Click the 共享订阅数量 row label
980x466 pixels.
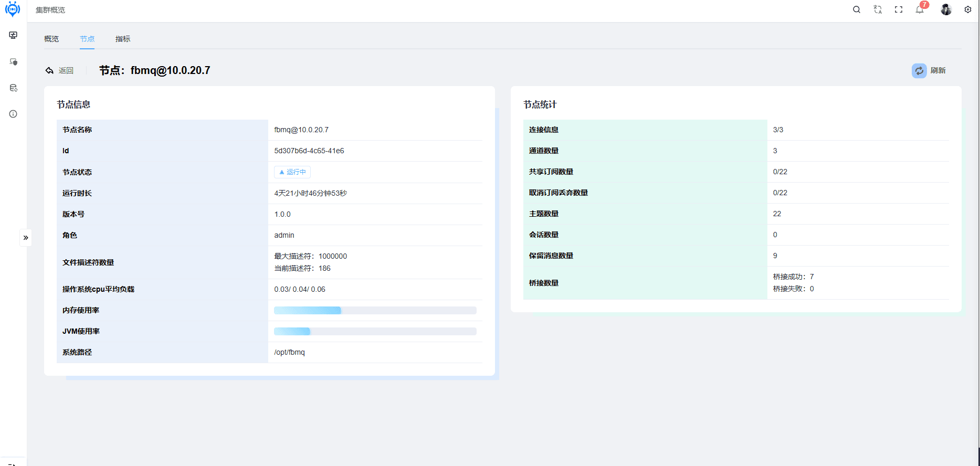(x=551, y=172)
